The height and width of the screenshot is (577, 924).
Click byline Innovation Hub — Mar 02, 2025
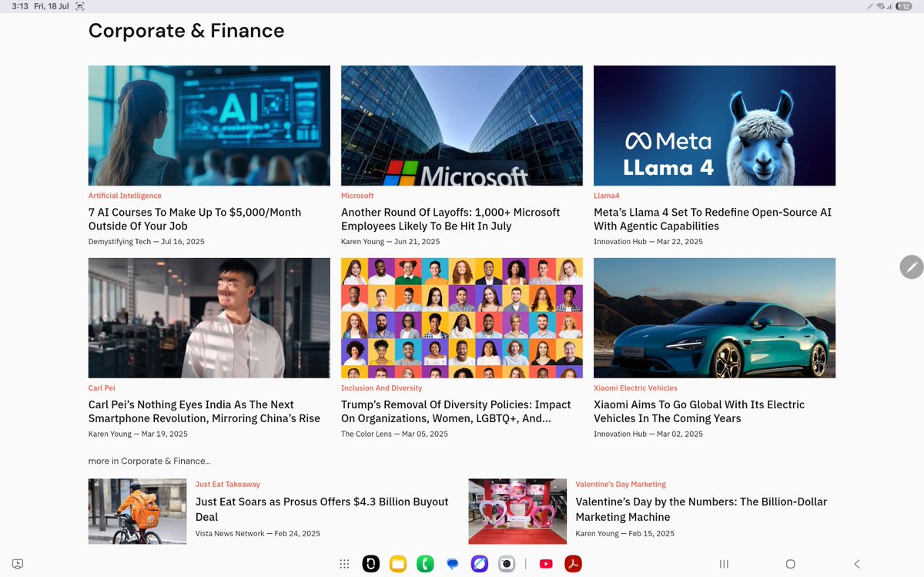(x=648, y=434)
